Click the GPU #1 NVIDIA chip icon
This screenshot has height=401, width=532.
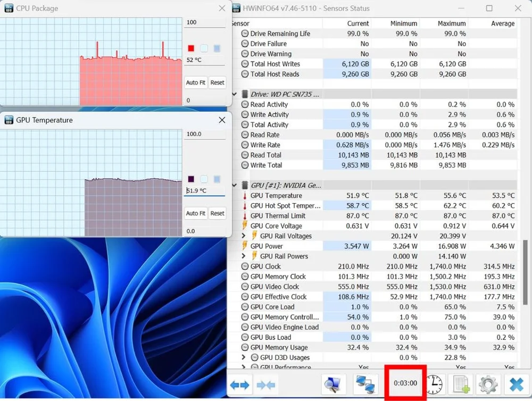(245, 185)
